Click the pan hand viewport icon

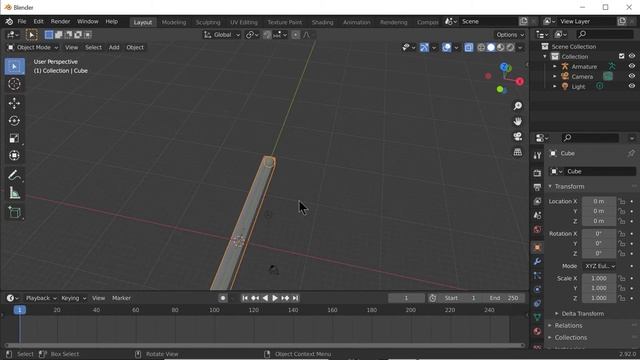point(518,121)
